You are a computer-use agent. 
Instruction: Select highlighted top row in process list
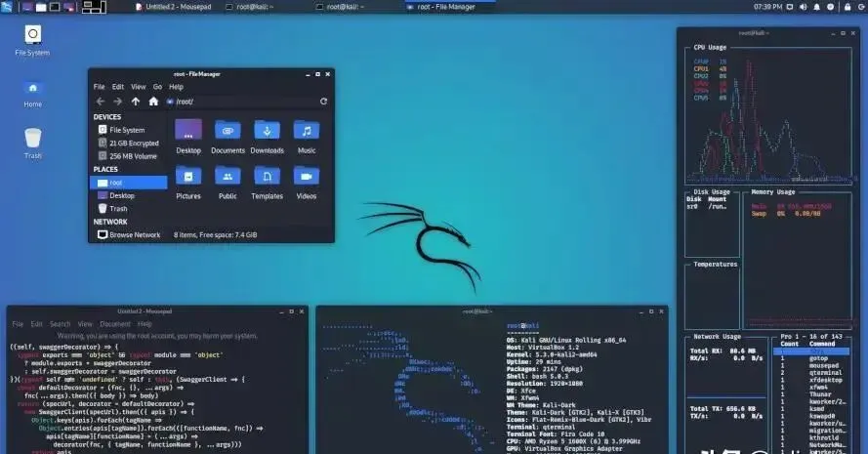pyautogui.click(x=811, y=351)
